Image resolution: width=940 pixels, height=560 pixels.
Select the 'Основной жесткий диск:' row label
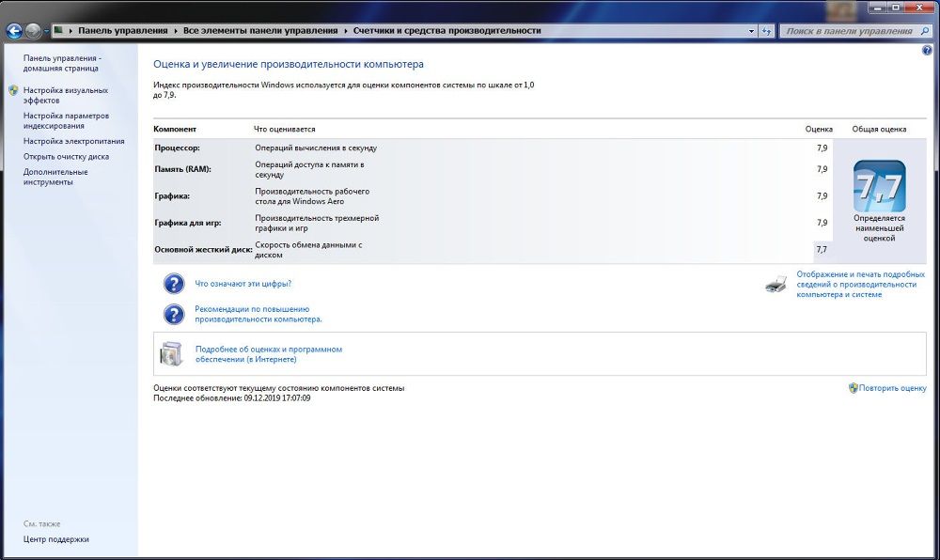[x=203, y=250]
